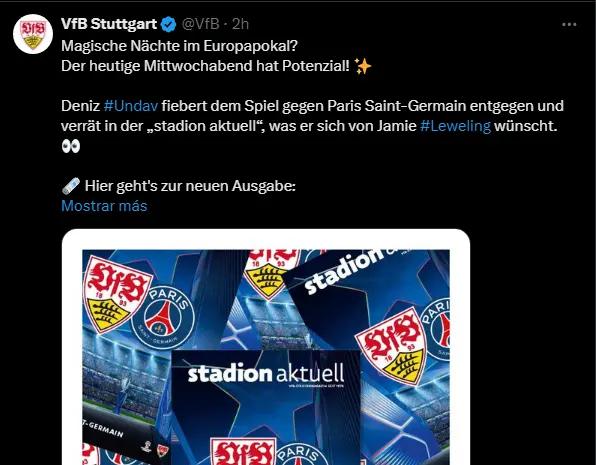Click the VfB crest on the right of the image

[394, 346]
